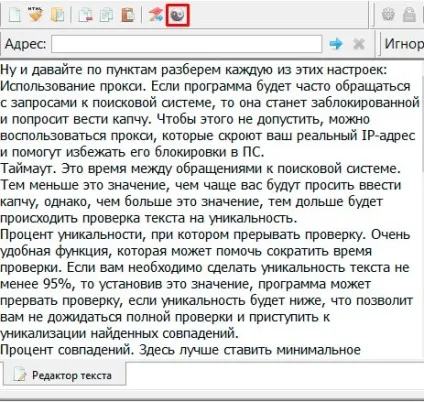Click the first line Ну и давайте
Screen dimensions: 424x402
(194, 70)
